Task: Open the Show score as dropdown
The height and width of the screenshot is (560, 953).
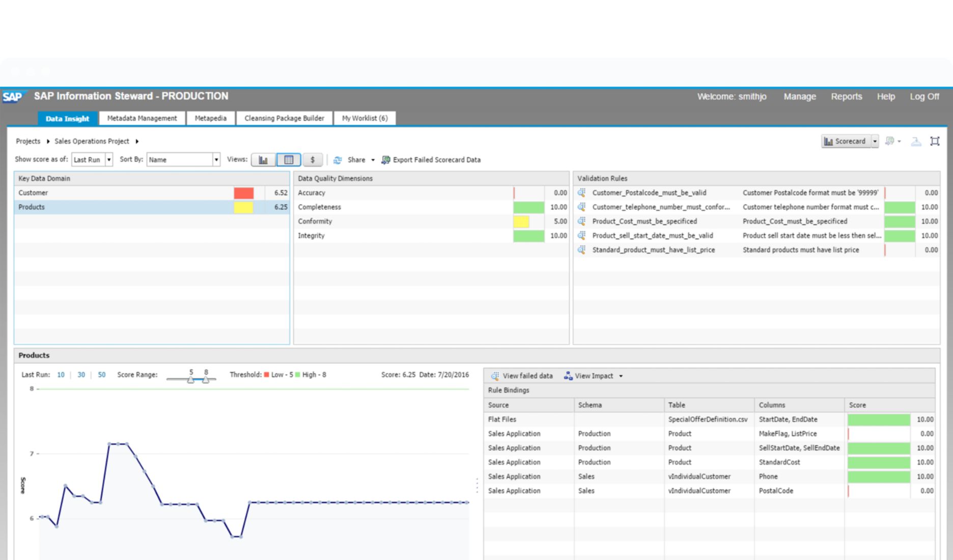Action: 108,159
